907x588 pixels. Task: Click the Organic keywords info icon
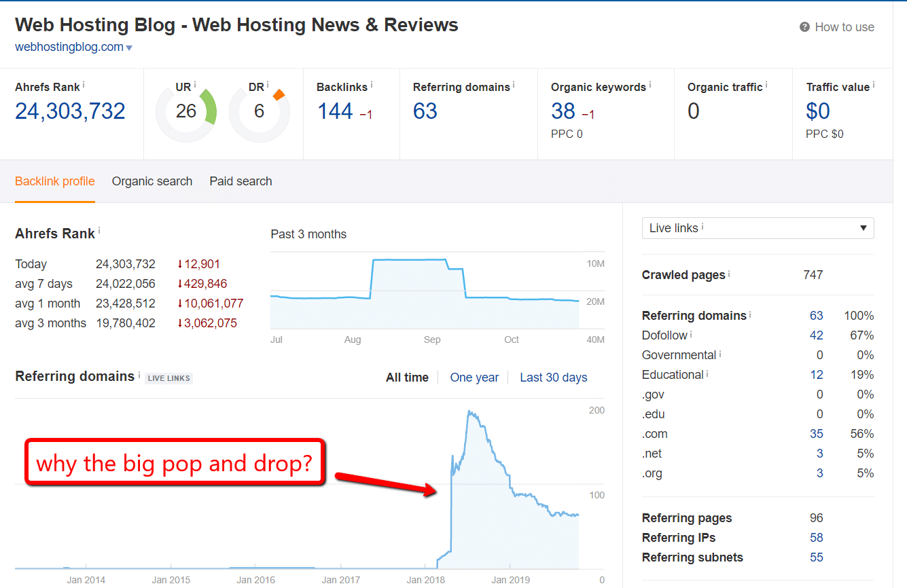tap(650, 85)
